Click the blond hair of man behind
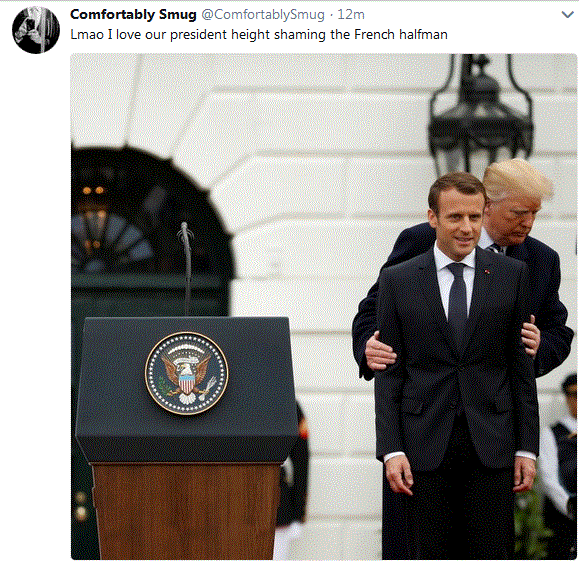This screenshot has height=562, width=579. (516, 179)
